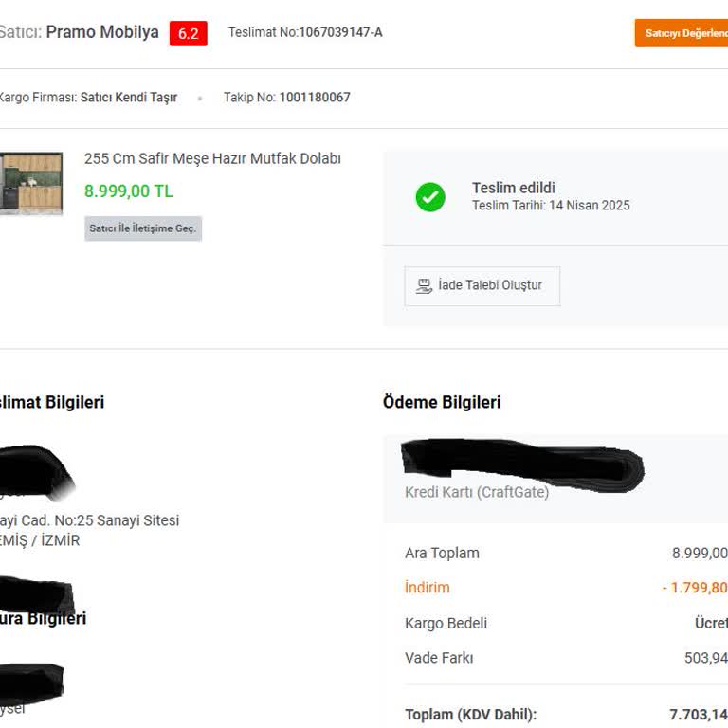Click the Satıcı Kendi Taşır cargo company
The width and height of the screenshot is (728, 728).
point(129,98)
